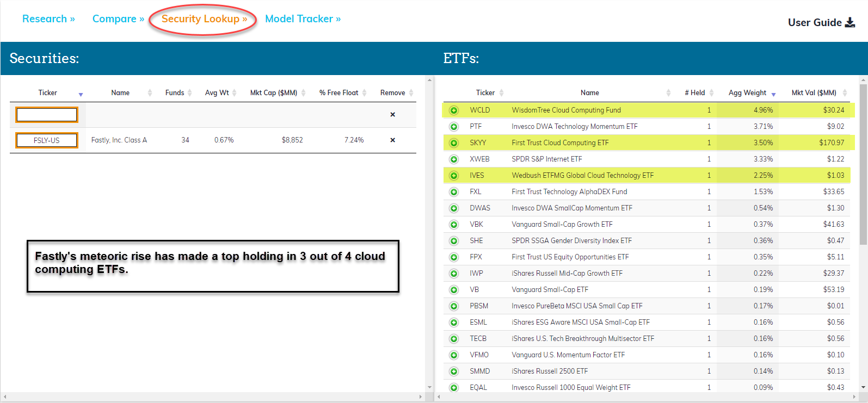Select Vanguard Small-Cap Growth ETF name
The image size is (868, 403).
tap(562, 225)
